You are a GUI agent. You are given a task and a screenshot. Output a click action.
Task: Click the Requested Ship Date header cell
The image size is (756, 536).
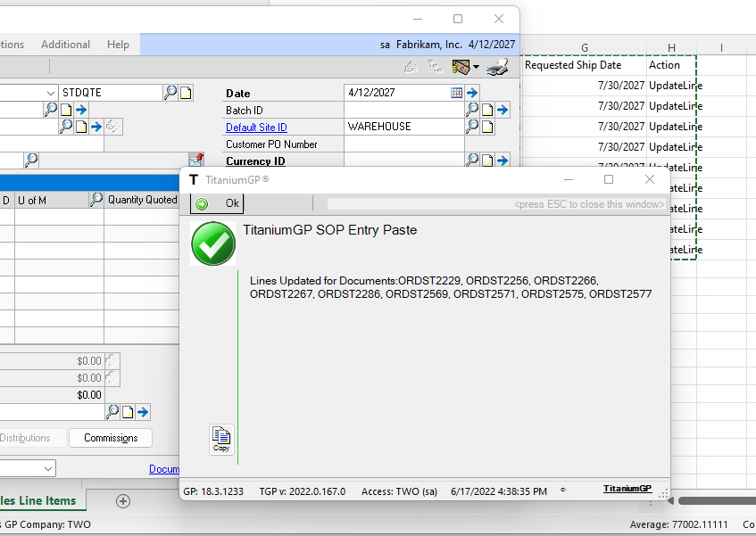(x=584, y=65)
